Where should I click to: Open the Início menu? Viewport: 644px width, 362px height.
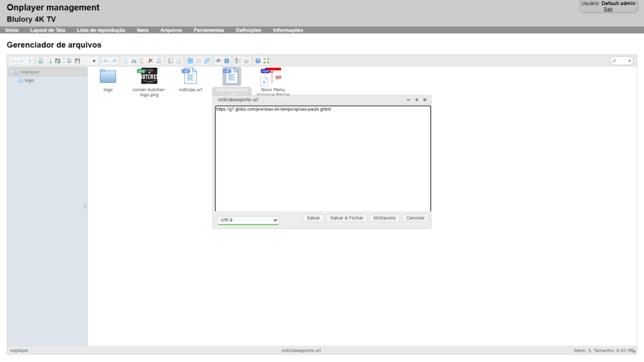[x=12, y=30]
